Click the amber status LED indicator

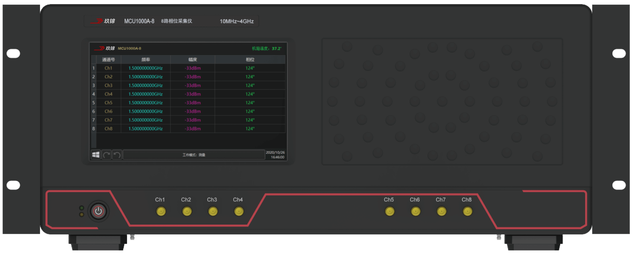pos(82,215)
